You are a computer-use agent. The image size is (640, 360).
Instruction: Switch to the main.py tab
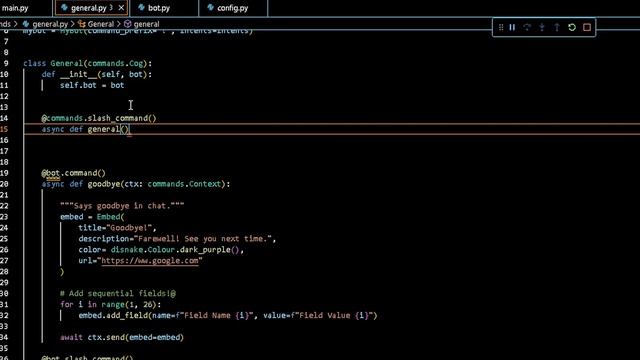(16, 8)
